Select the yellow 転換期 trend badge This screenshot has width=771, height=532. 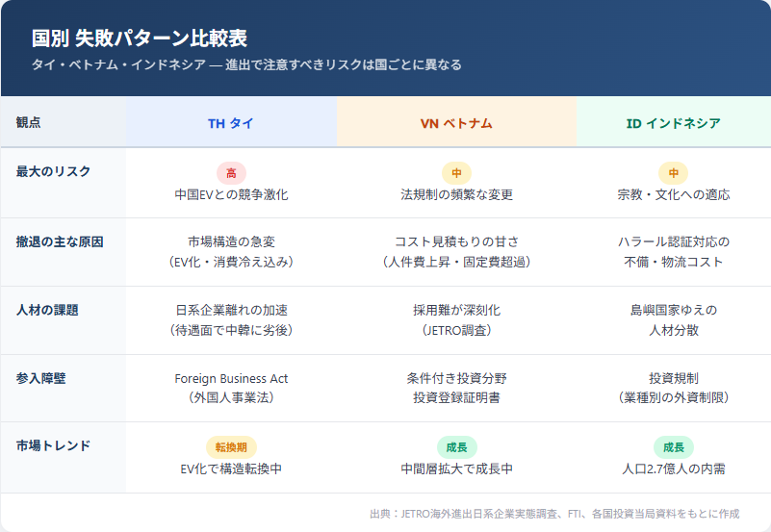pyautogui.click(x=231, y=447)
